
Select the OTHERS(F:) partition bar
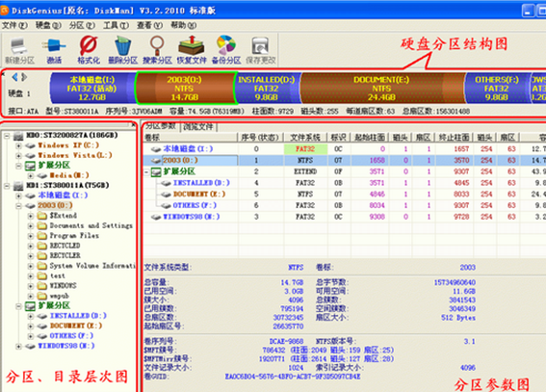tap(497, 88)
